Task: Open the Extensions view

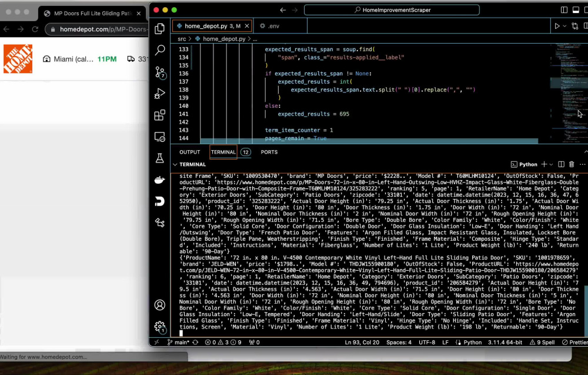Action: [x=159, y=115]
